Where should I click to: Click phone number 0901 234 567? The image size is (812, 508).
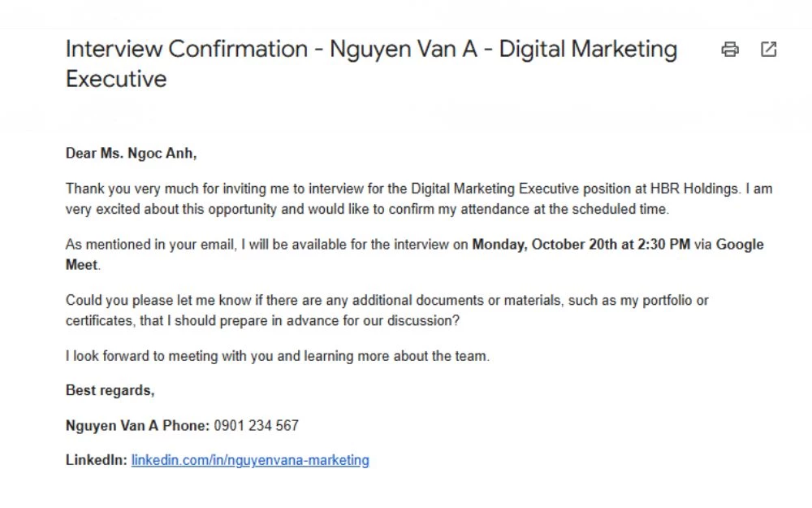256,426
